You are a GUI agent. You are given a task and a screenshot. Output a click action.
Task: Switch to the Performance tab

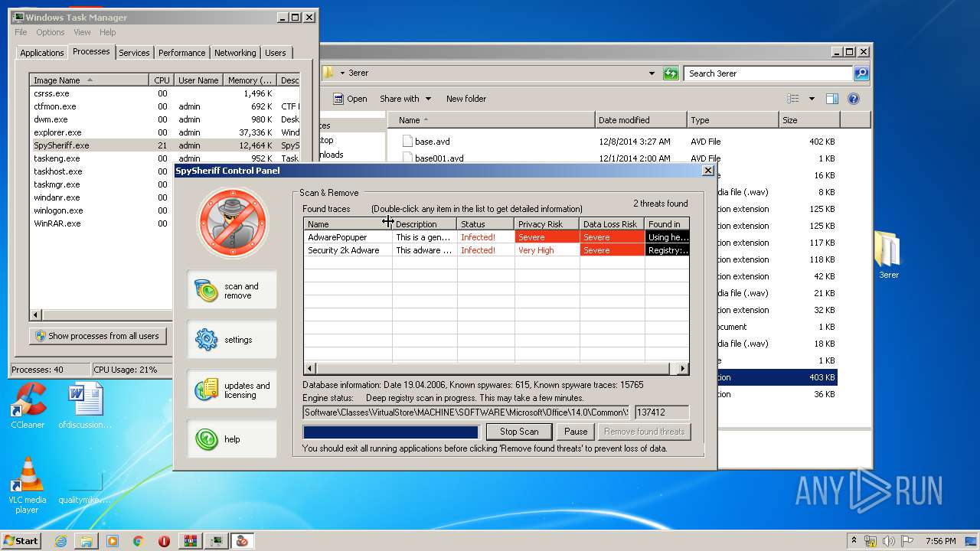[x=181, y=53]
